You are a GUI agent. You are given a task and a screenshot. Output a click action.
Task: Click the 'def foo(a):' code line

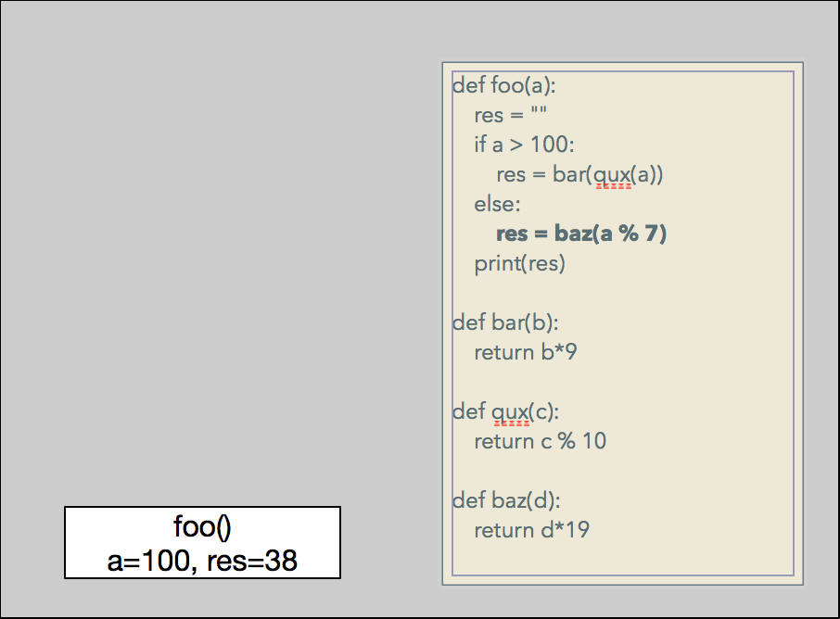click(503, 86)
